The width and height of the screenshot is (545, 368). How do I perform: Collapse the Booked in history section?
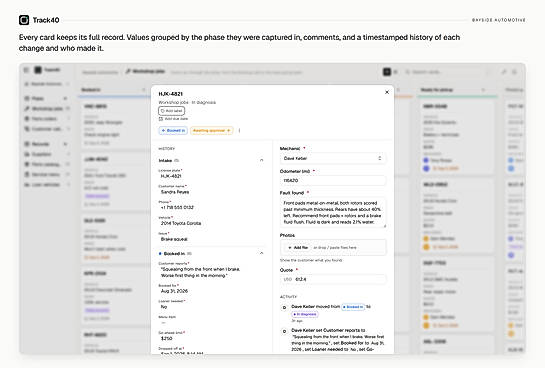[x=261, y=253]
